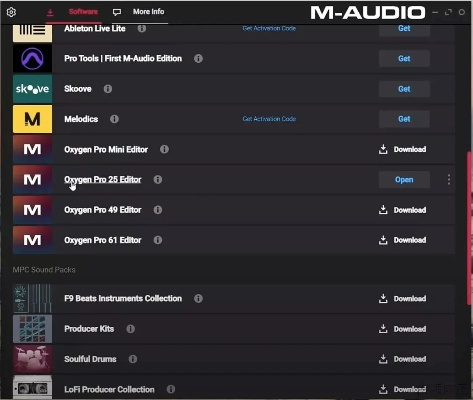Click Get button for Skoove
This screenshot has width=473, height=400.
(404, 89)
